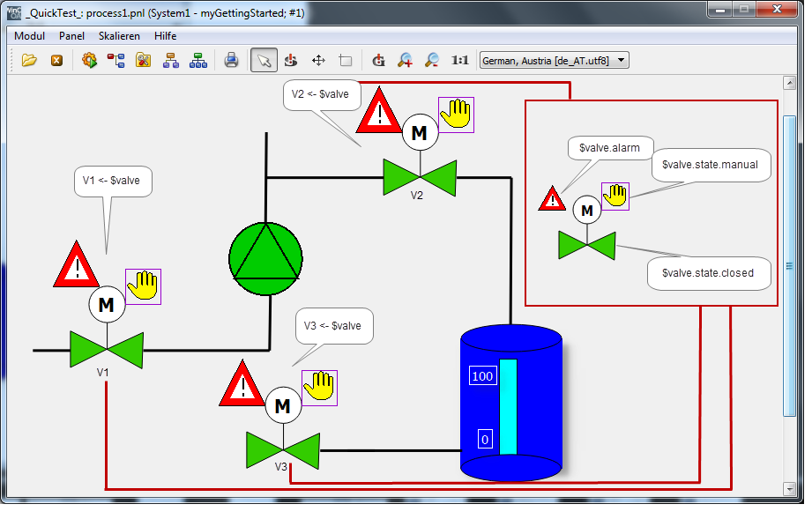Open the German, Austria language dropdown
Image resolution: width=812 pixels, height=519 pixels.
pyautogui.click(x=554, y=61)
